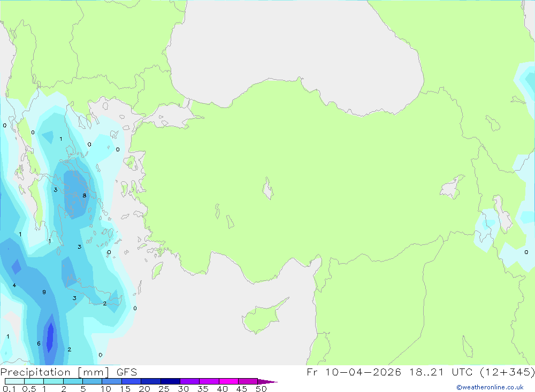Click the precipitation value '8' on map

[85, 196]
